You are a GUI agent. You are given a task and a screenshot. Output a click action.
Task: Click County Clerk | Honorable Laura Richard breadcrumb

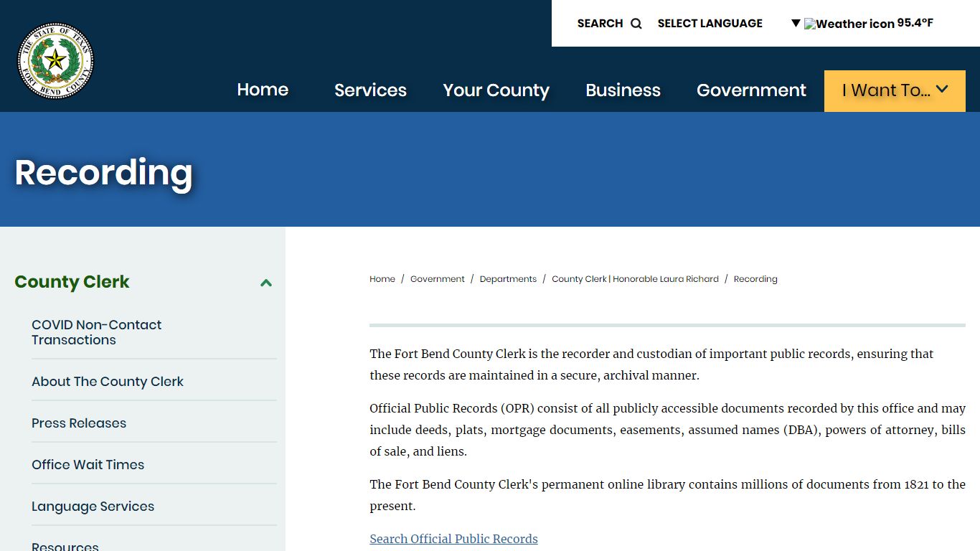coord(635,279)
